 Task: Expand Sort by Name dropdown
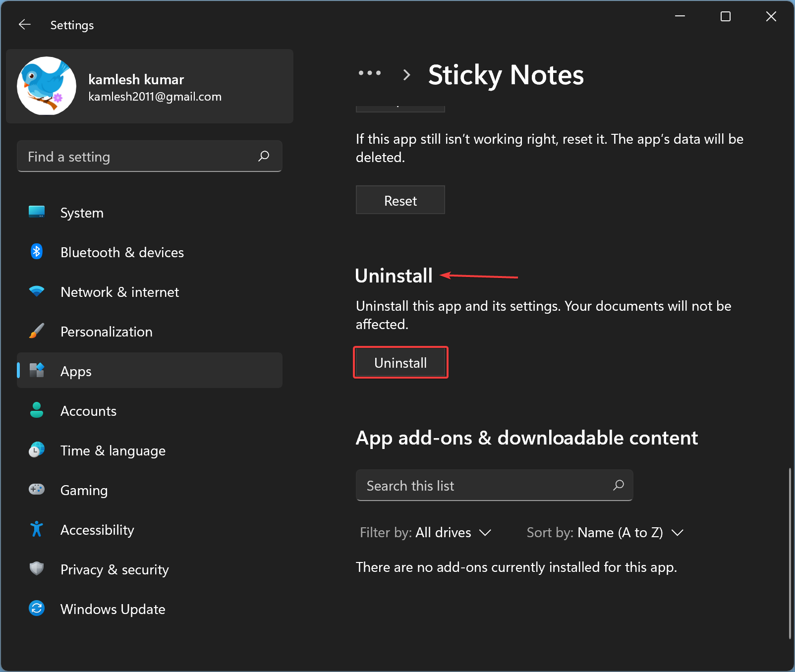[605, 532]
